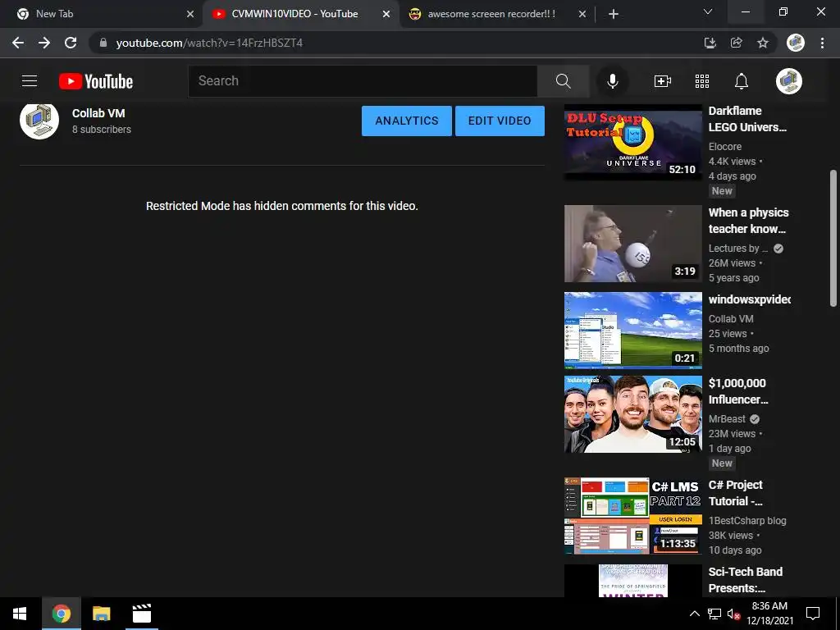Open Chrome three-dot menu
The height and width of the screenshot is (630, 840).
pos(822,43)
